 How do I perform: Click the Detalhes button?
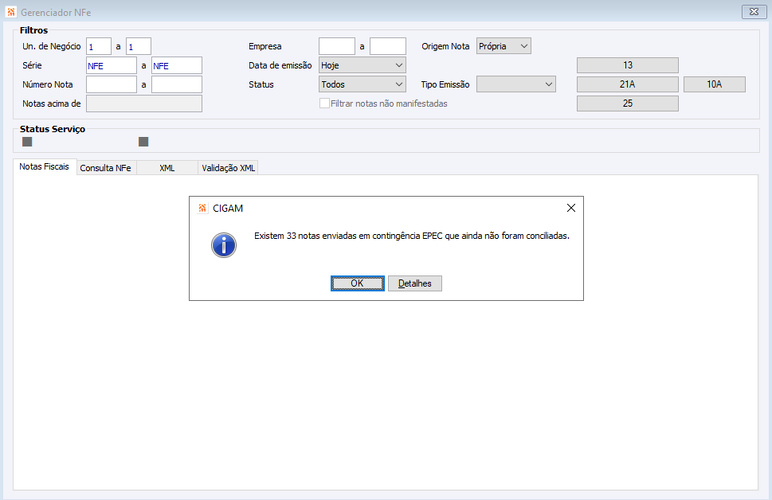click(415, 283)
